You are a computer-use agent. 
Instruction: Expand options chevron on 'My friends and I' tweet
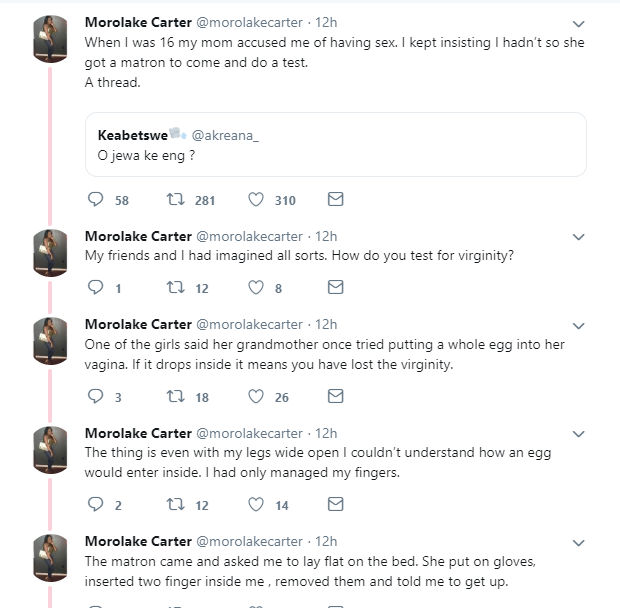[578, 237]
